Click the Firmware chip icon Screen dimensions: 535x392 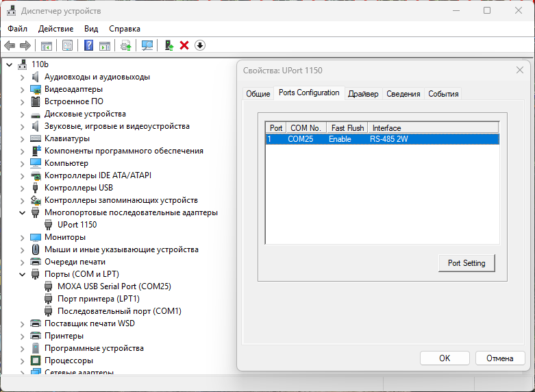[x=36, y=101]
